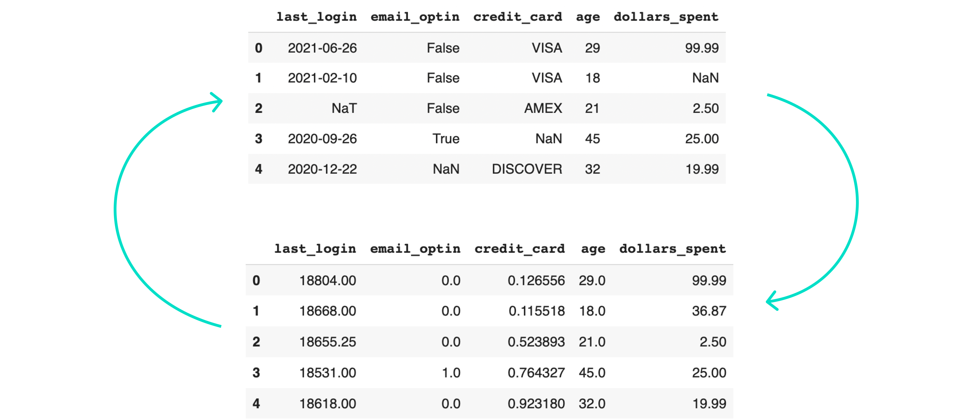Click the 0.523893 credit_card value
Image resolution: width=980 pixels, height=420 pixels.
point(536,342)
